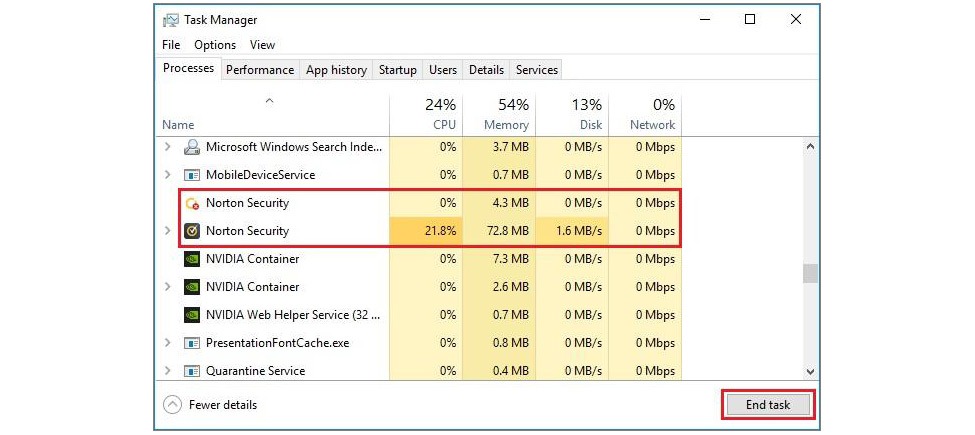Viewport: 975px width, 435px height.
Task: Select the MobileDeviceService row name
Action: [261, 175]
